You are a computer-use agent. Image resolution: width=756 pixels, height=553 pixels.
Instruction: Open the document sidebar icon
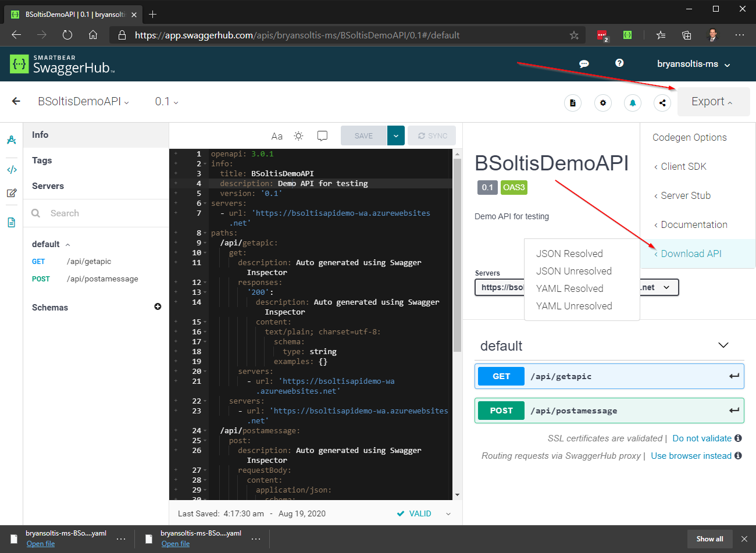coord(11,222)
